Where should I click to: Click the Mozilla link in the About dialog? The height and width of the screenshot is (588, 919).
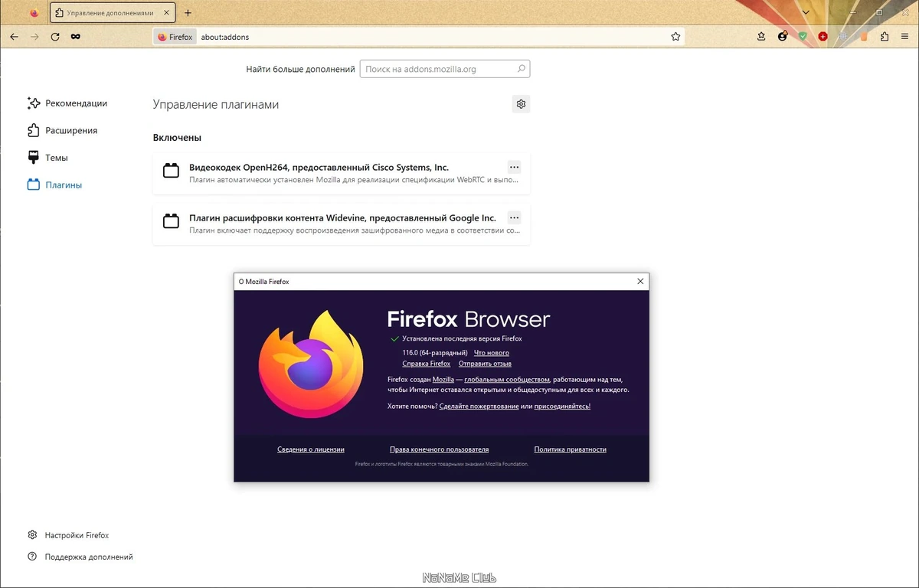click(443, 380)
